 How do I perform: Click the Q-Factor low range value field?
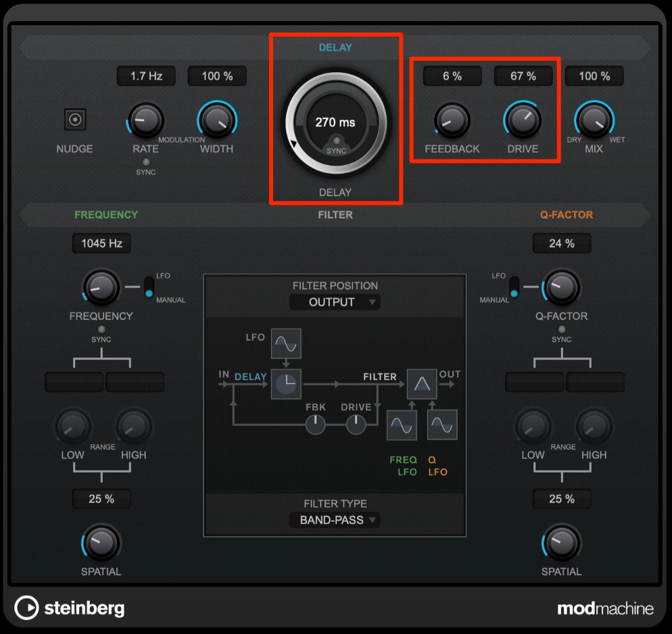tap(535, 382)
